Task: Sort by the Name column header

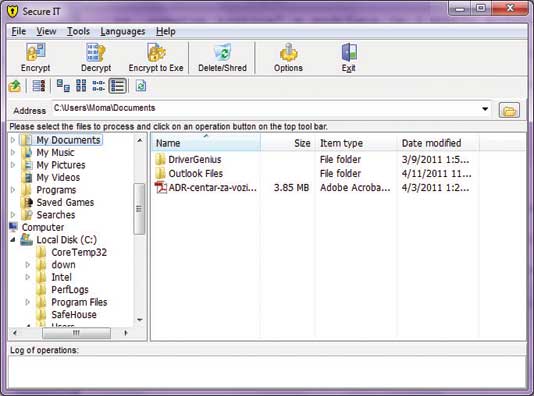Action: 206,143
